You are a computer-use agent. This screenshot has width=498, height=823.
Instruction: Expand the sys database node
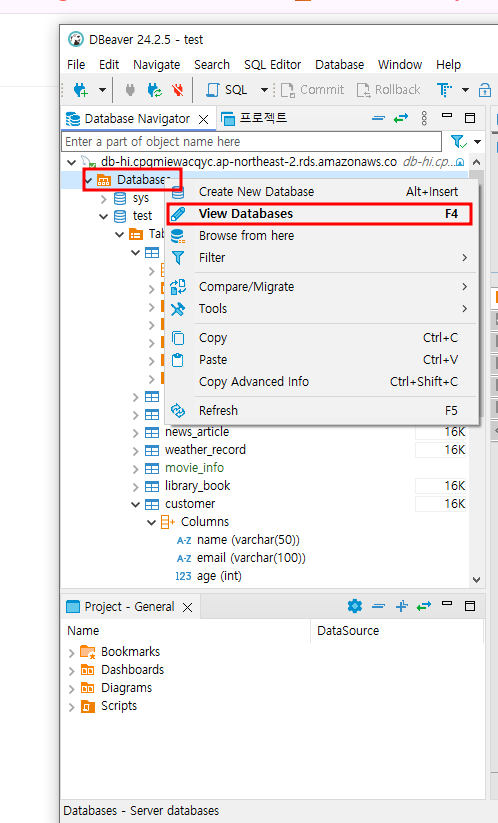[x=103, y=199]
